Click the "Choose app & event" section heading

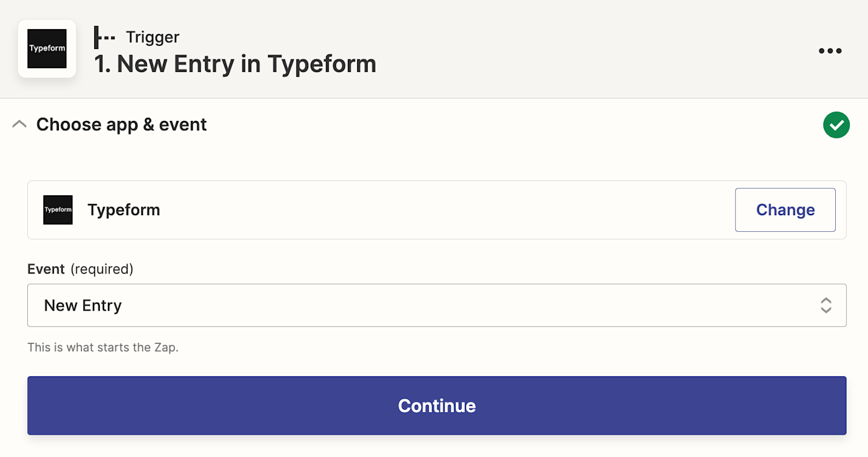point(122,125)
